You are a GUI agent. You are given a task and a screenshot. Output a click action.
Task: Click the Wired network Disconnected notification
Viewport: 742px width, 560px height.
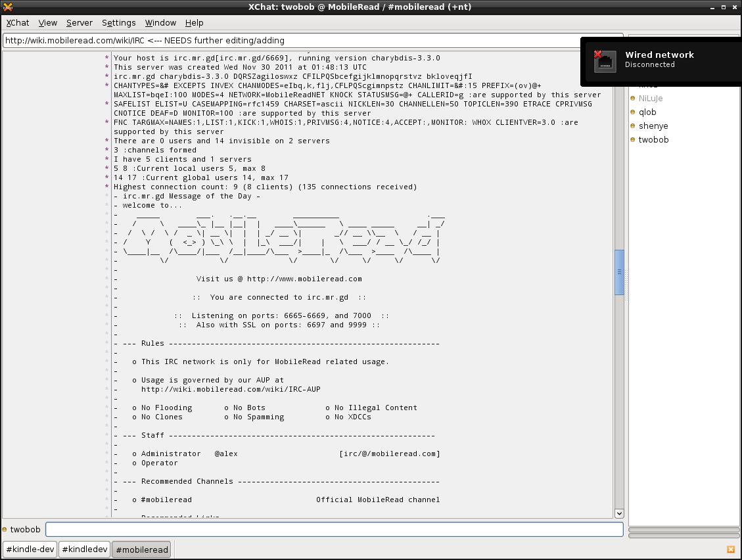tap(661, 62)
